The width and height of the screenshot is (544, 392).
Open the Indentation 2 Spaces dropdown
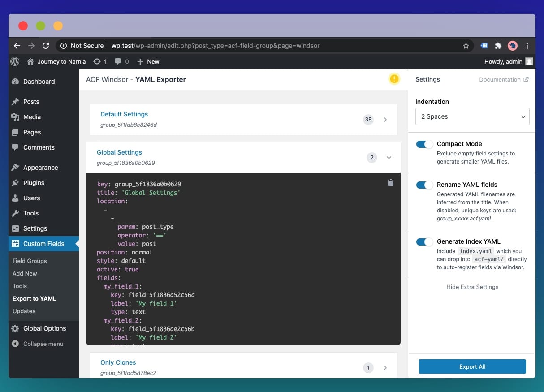(x=472, y=116)
